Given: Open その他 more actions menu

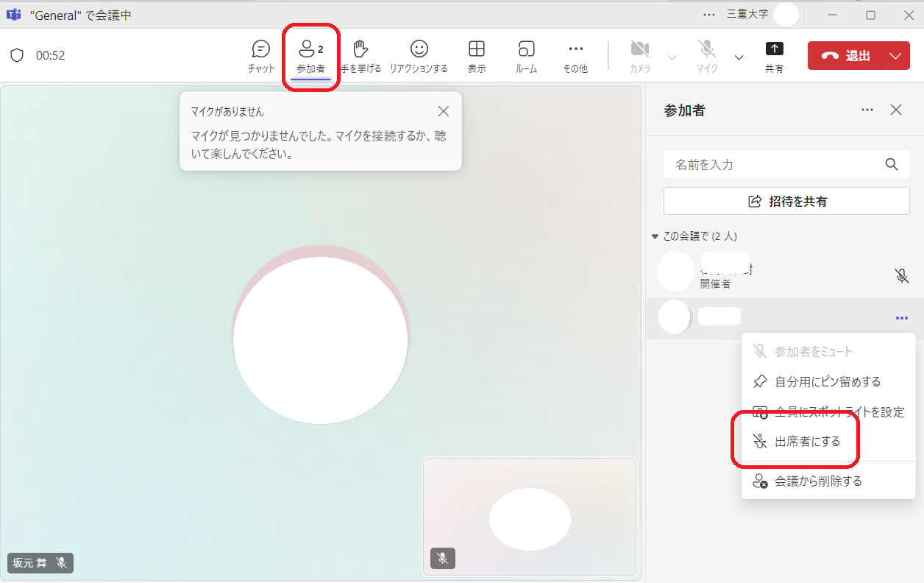Looking at the screenshot, I should (x=575, y=56).
